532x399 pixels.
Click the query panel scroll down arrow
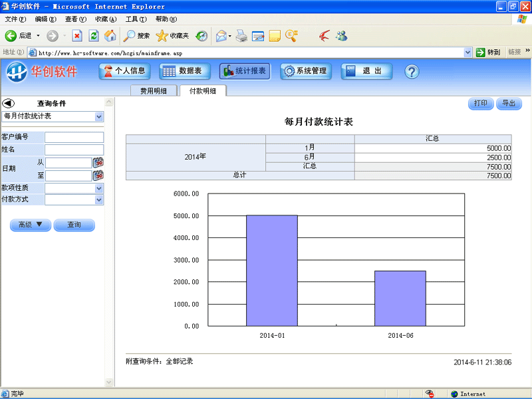coord(109,382)
